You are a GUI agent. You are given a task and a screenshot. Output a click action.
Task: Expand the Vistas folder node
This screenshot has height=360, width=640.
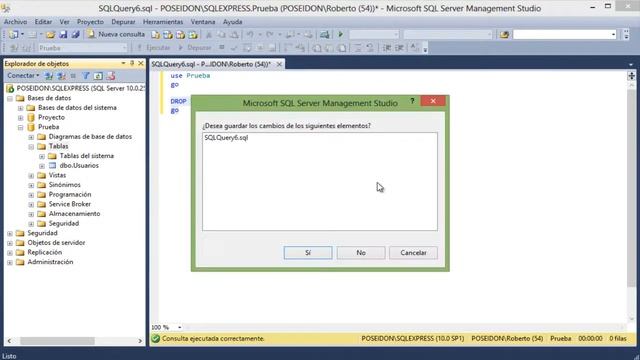click(31, 176)
